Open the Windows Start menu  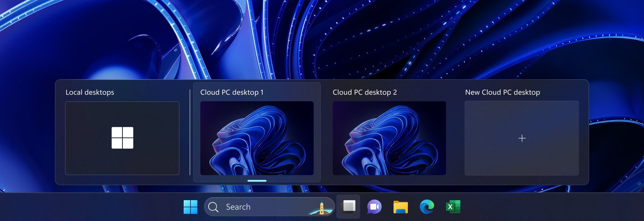(191, 207)
